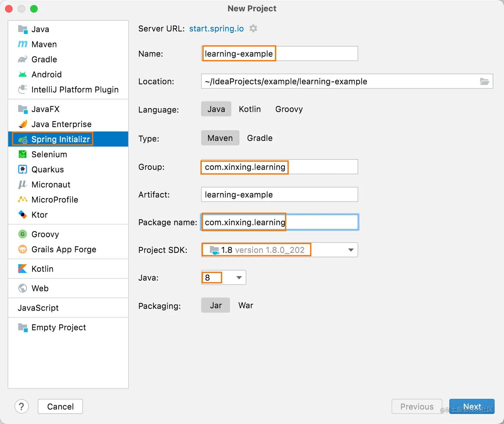Select the Spring Initializr leaf icon
The image size is (504, 424).
[23, 139]
